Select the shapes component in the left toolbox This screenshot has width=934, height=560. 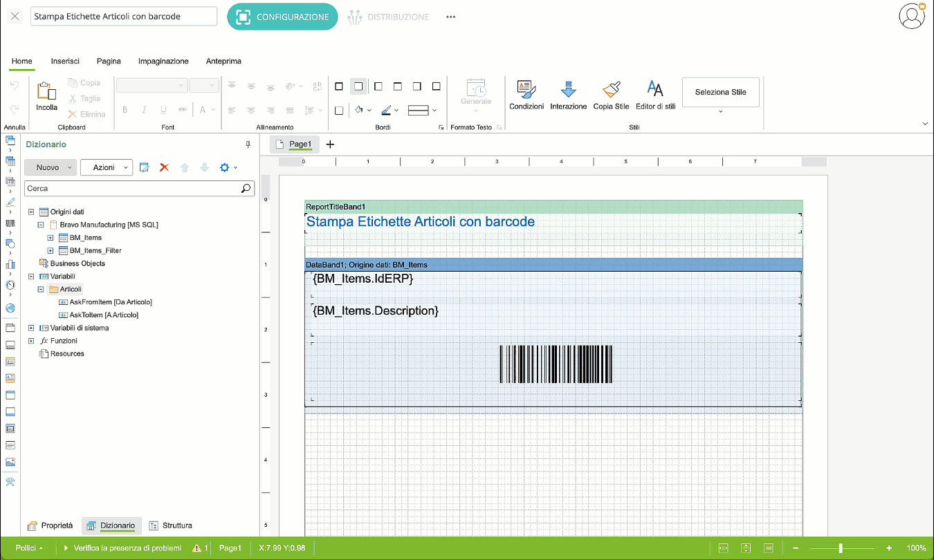[x=10, y=243]
